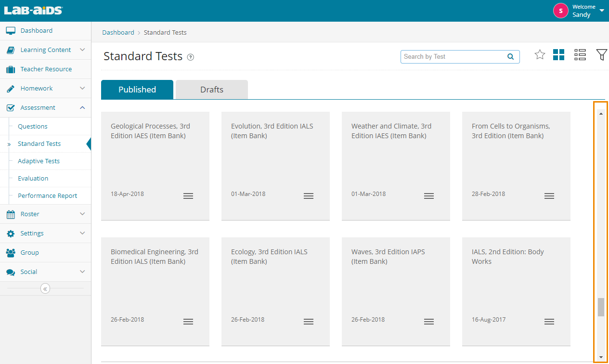Switch to the Drafts tab
Viewport: 609px width, 364px height.
click(212, 90)
